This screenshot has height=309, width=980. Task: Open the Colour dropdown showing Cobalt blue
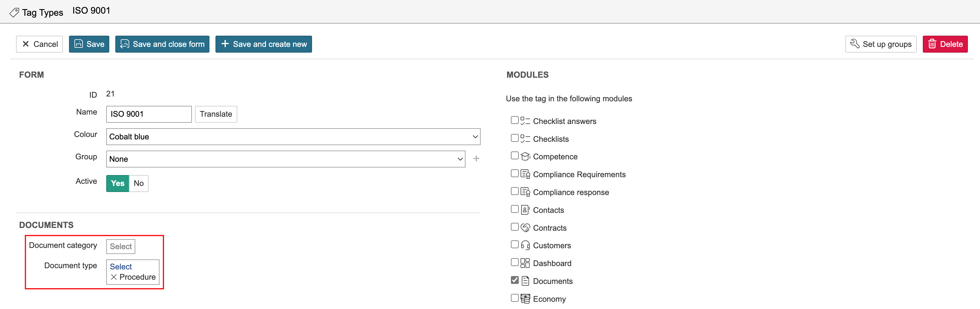(x=293, y=136)
